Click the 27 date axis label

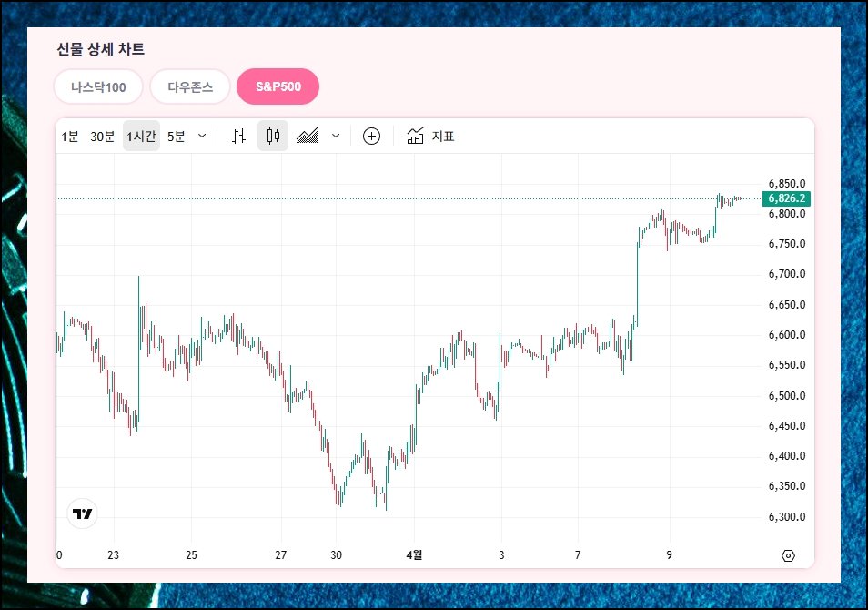[x=281, y=555]
